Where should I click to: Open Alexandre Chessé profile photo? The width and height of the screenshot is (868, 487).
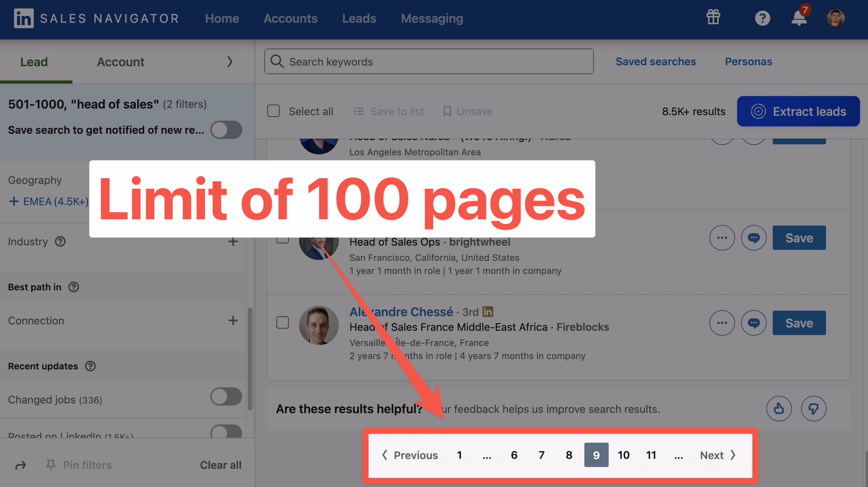319,325
